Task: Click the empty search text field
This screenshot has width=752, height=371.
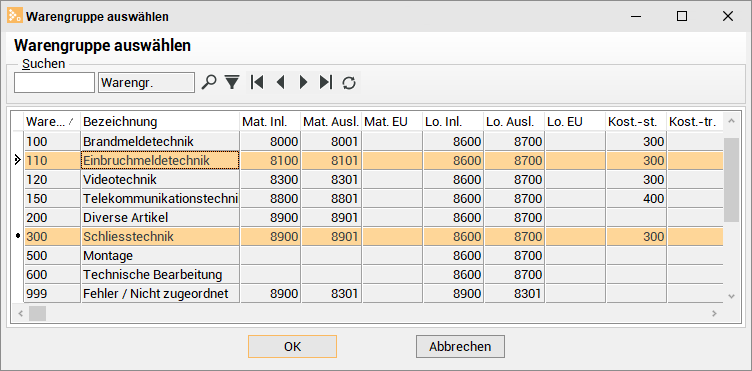Action: tap(55, 82)
